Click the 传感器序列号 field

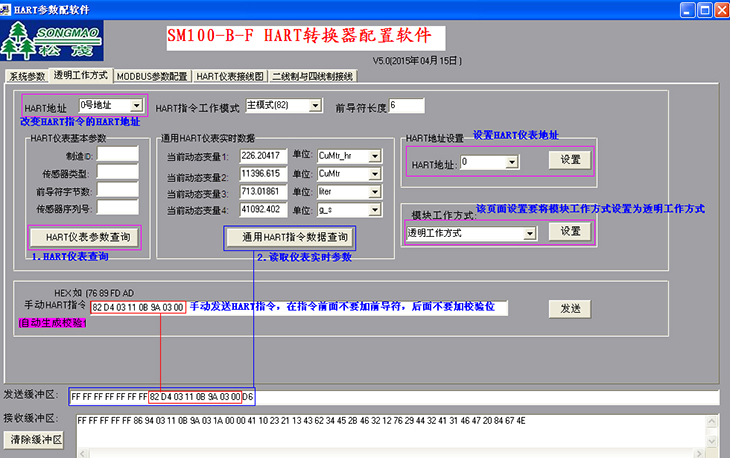(118, 207)
